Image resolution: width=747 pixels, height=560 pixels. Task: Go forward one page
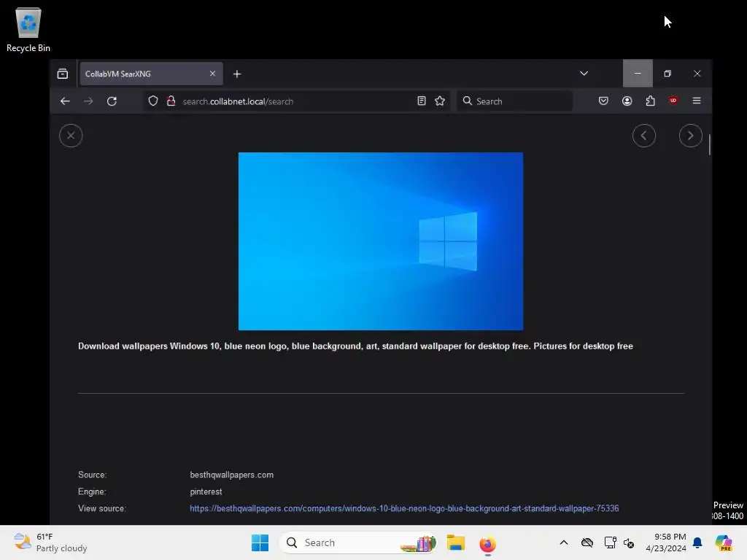tap(88, 101)
